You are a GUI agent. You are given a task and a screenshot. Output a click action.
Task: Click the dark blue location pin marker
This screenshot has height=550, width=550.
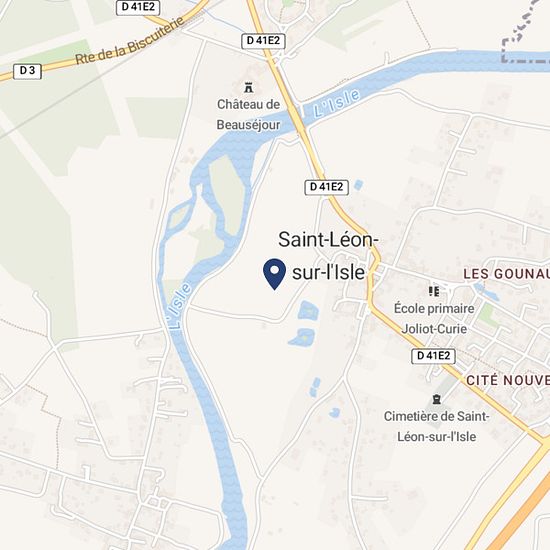pyautogui.click(x=274, y=274)
